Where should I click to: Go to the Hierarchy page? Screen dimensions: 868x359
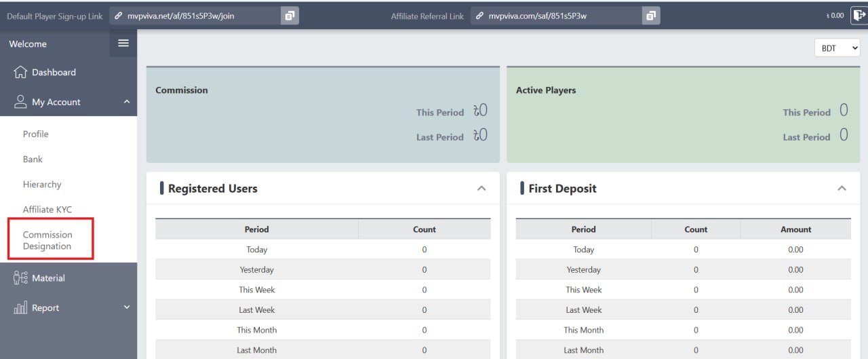click(42, 184)
